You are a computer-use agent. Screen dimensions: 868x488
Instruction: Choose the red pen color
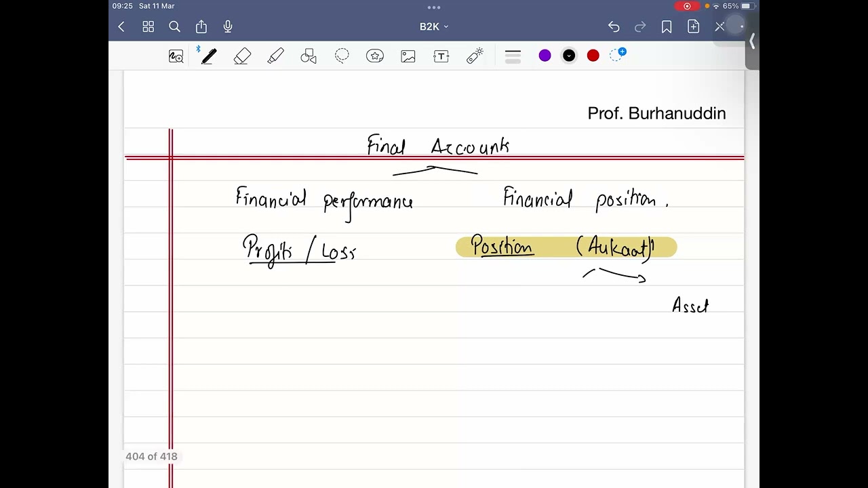coord(593,56)
